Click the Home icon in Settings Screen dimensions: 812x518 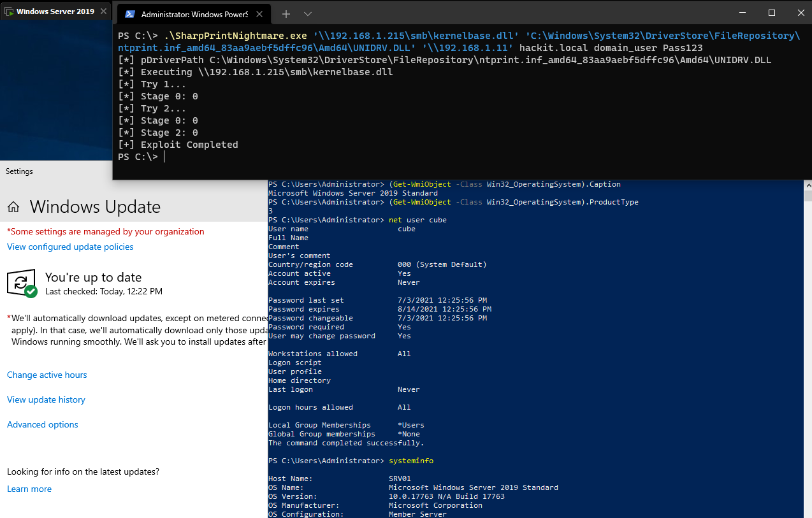13,207
